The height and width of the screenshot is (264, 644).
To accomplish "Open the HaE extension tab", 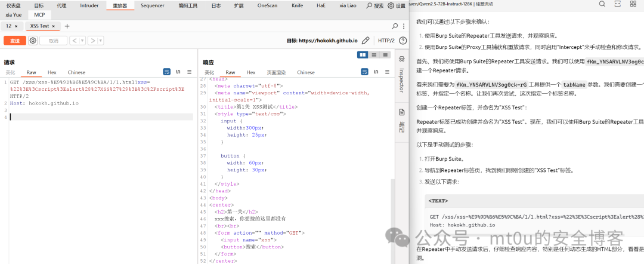I will tap(321, 6).
